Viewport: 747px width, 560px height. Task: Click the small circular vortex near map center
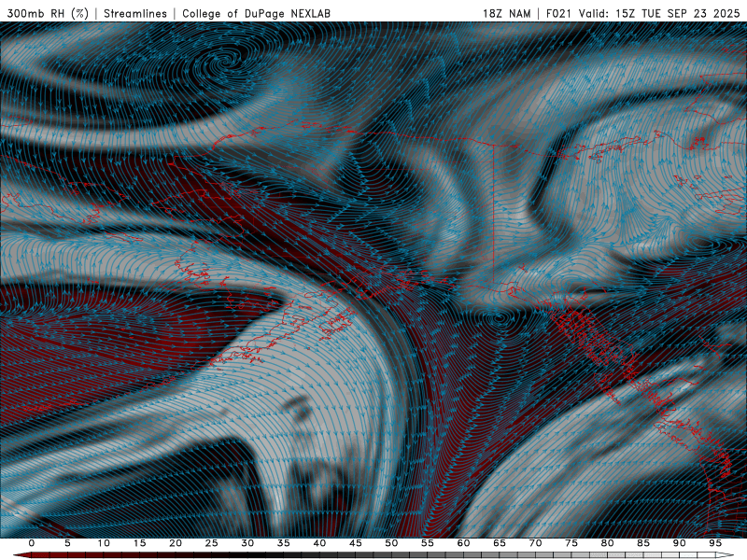[x=499, y=316]
